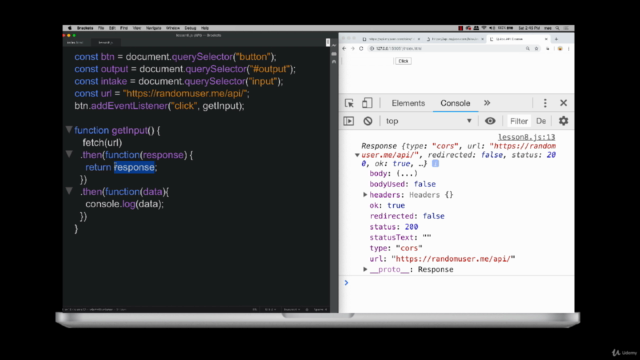
Task: Bookmark the page with the star icon
Action: 536,49
